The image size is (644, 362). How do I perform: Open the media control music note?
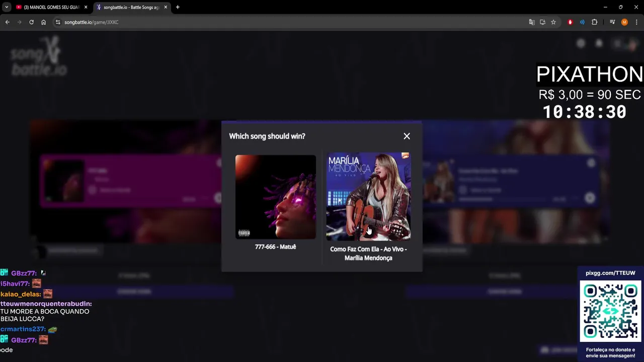point(612,22)
